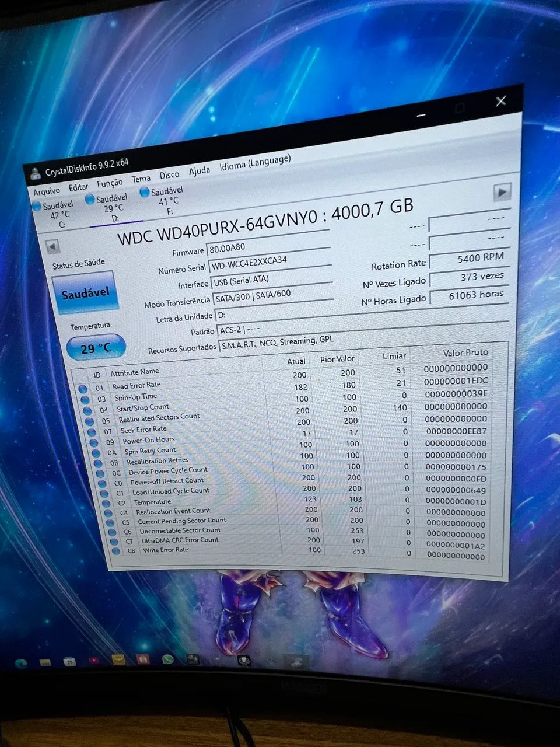Viewport: 560px width, 747px height.
Task: Click the Limiar column header
Action: pyautogui.click(x=394, y=355)
